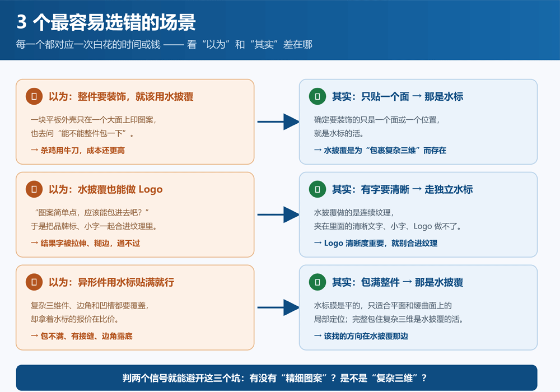Click orange icon beside '整件要装饰，就该用水披覆'
This screenshot has width=560, height=392.
pos(34,96)
